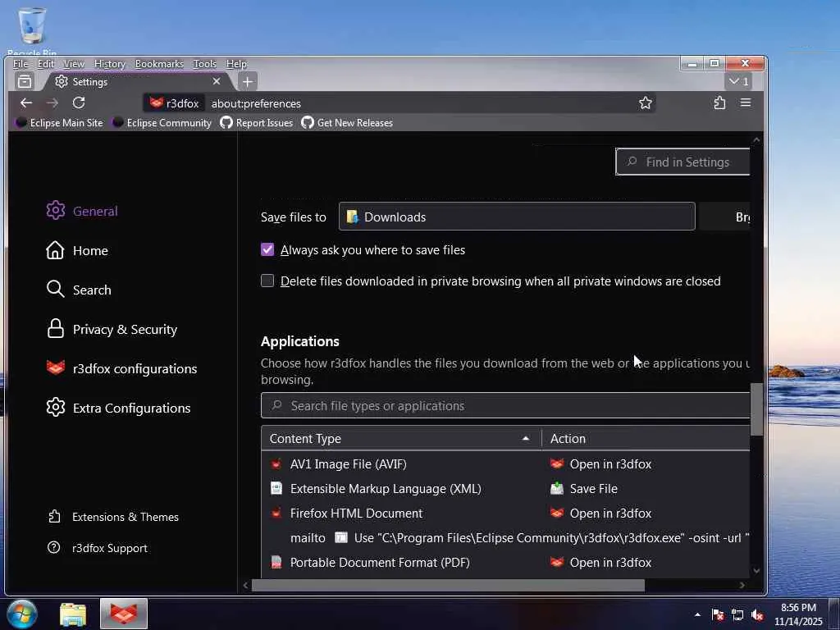Select the mailto content type row

505,538
